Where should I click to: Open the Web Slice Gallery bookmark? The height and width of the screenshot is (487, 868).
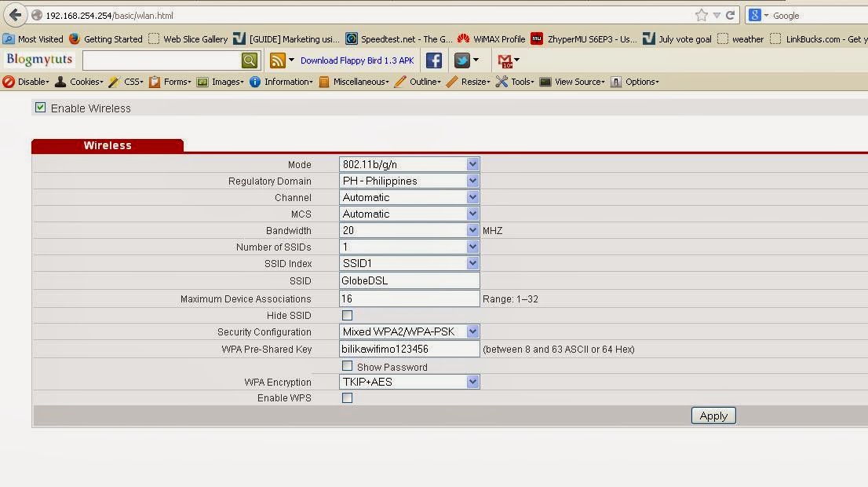coord(188,39)
